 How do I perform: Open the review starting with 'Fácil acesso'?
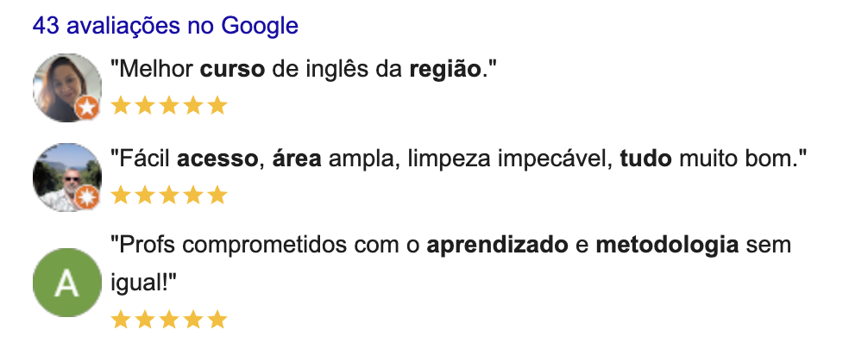pyautogui.click(x=459, y=159)
